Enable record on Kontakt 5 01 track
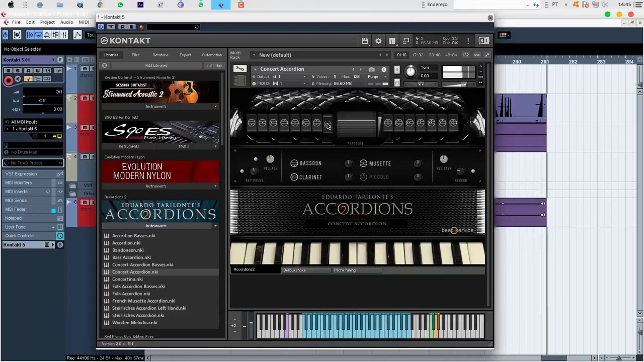 [8, 80]
